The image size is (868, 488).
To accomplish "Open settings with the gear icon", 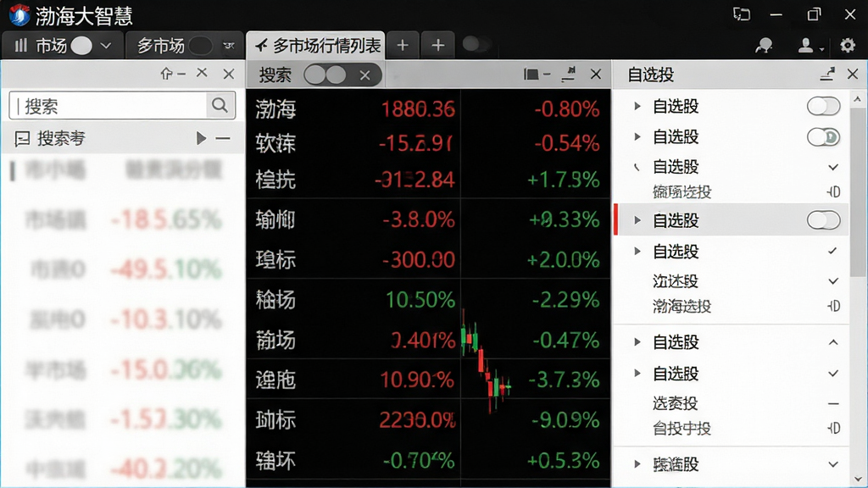I will click(x=848, y=45).
